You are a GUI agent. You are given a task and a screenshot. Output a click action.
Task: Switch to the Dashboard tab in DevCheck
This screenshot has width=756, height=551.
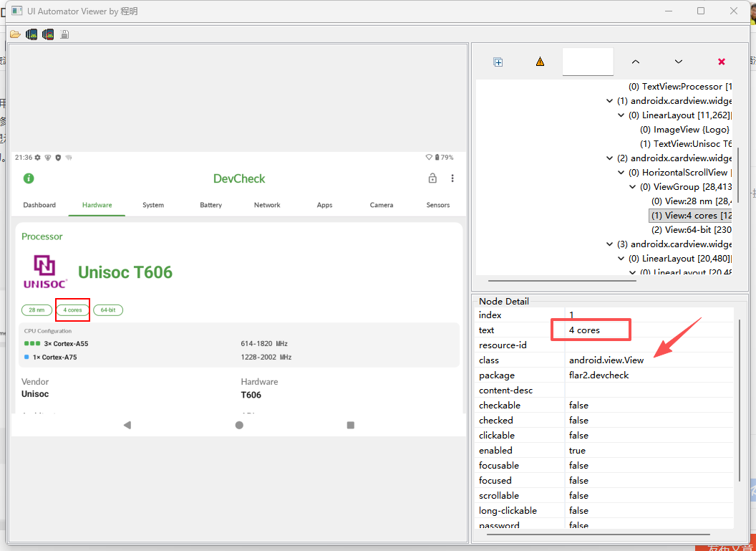click(39, 205)
